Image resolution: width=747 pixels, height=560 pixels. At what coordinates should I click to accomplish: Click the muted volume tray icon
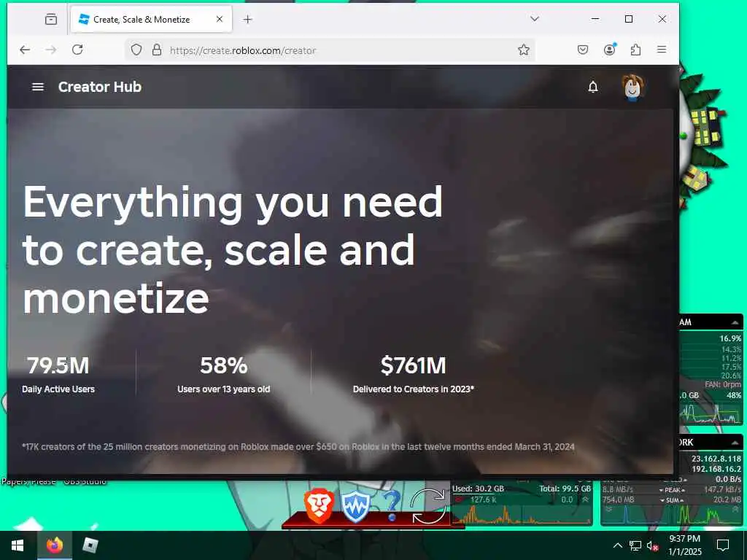652,545
